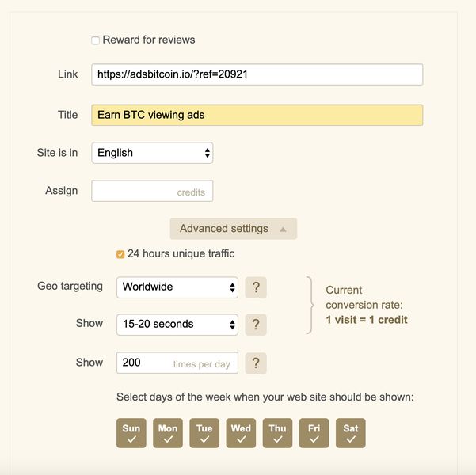Toggle the Fri day button
Screen dimensions: 476x475
(314, 433)
